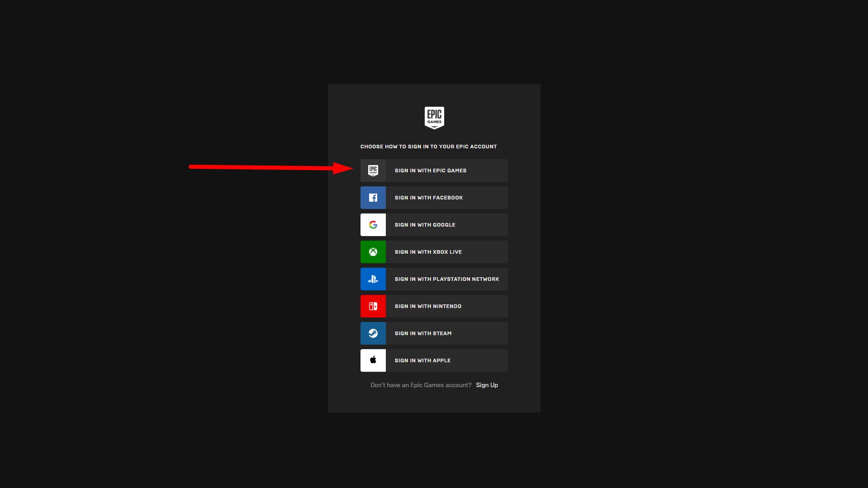868x488 pixels.
Task: Click the Steam logo icon
Action: pos(373,333)
